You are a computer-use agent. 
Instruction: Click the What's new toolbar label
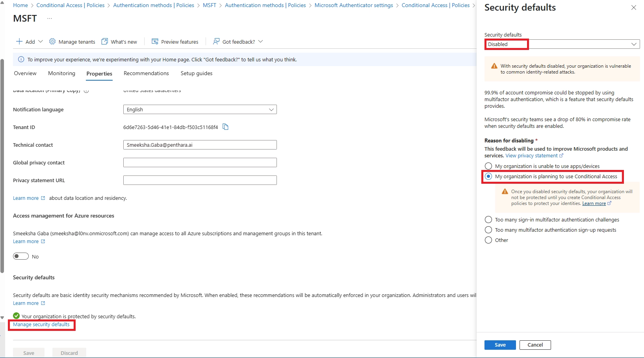pos(124,42)
